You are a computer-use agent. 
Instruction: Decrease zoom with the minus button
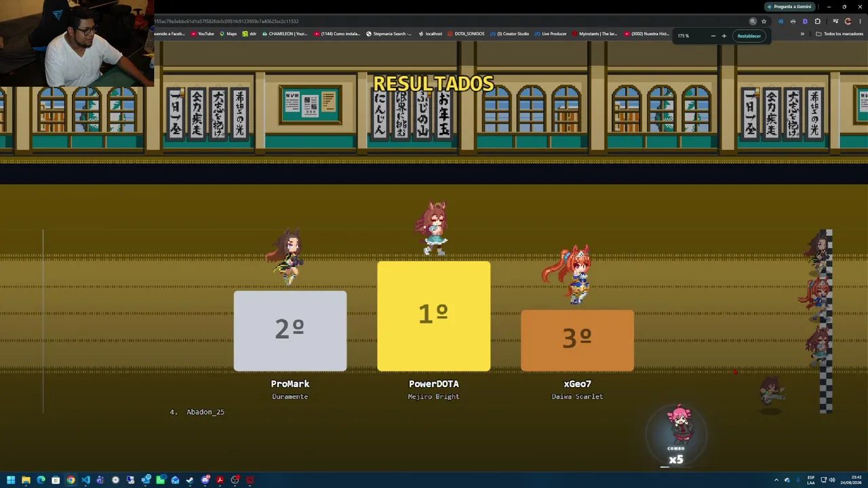pos(713,36)
